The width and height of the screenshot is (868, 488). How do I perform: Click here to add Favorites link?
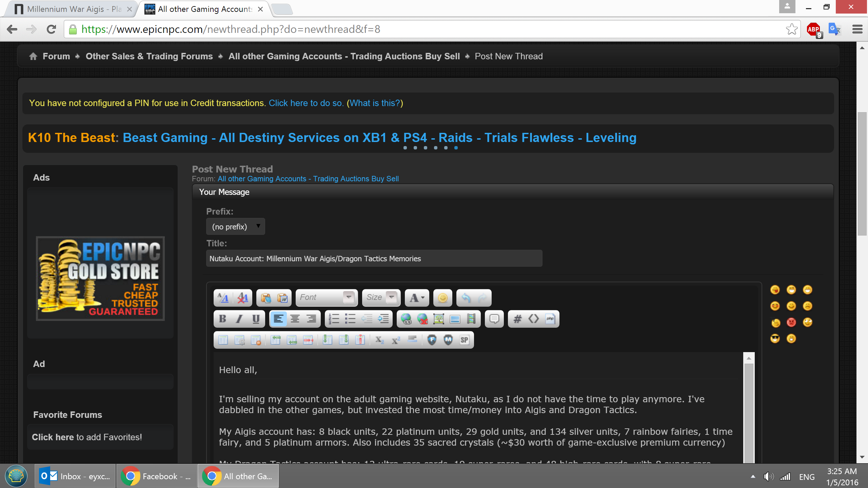point(53,437)
